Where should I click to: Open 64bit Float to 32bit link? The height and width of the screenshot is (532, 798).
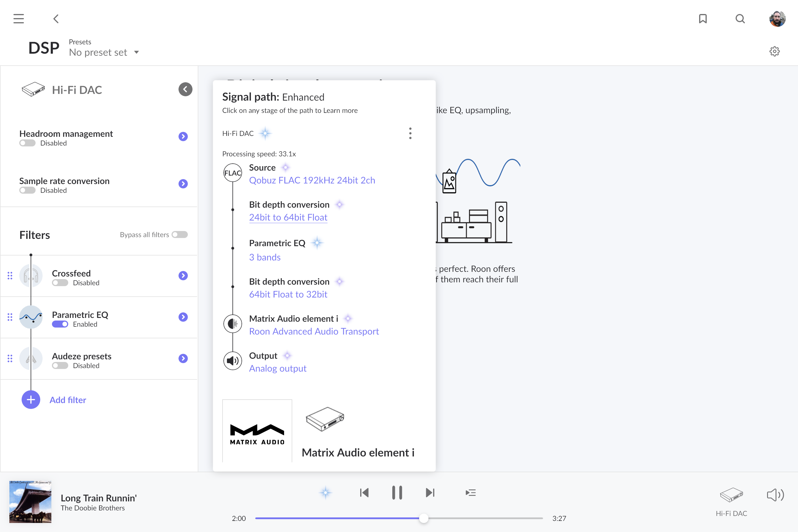(288, 294)
